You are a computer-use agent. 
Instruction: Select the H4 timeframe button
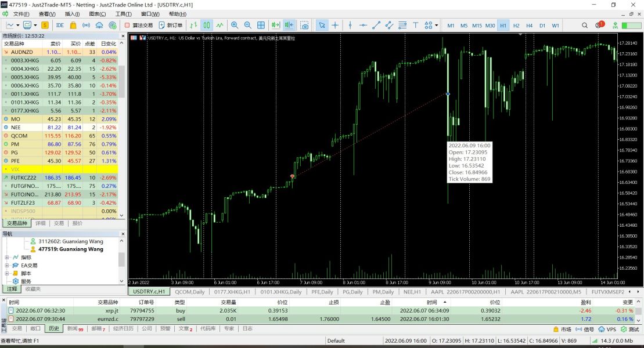[529, 26]
